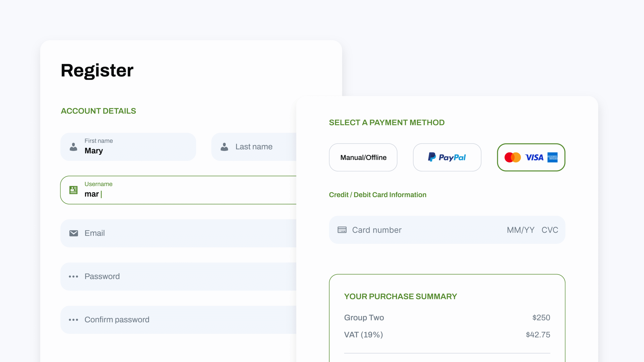Click the credit card icon in card field
This screenshot has width=644, height=362.
(342, 230)
